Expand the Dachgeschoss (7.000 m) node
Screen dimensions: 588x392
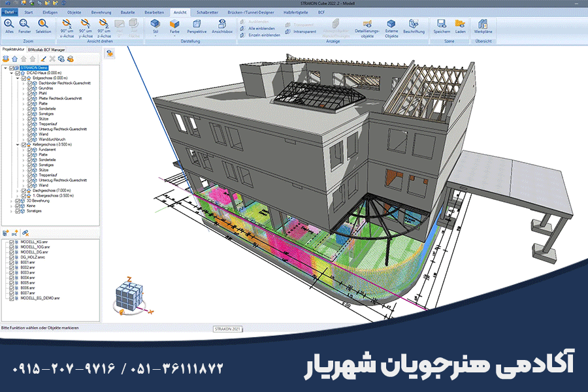[18, 190]
